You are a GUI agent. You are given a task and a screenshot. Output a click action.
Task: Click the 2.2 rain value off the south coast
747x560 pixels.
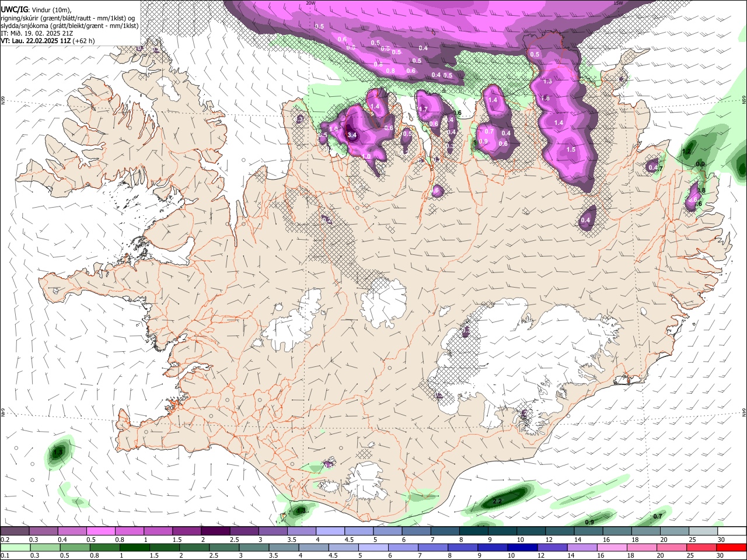point(497,502)
